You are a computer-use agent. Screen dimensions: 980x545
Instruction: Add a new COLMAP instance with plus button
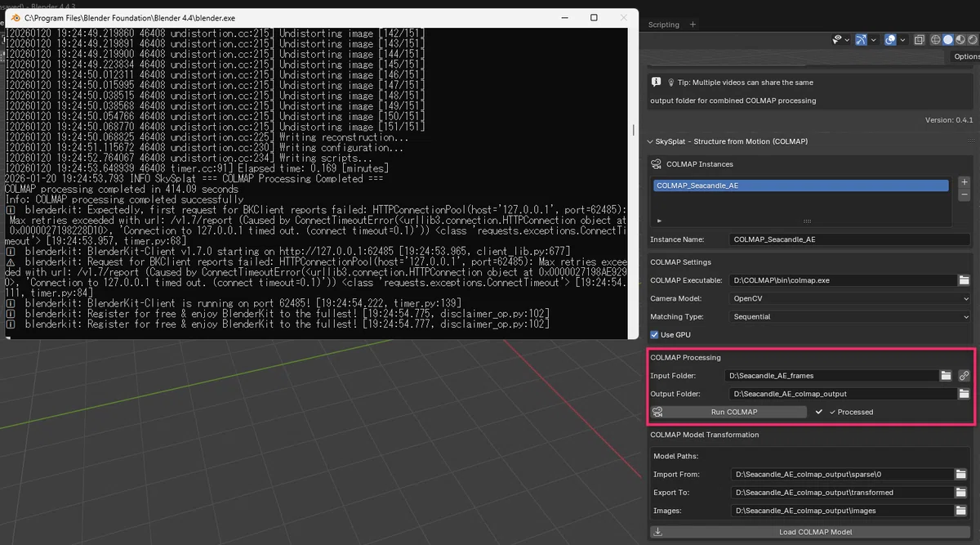pyautogui.click(x=964, y=182)
